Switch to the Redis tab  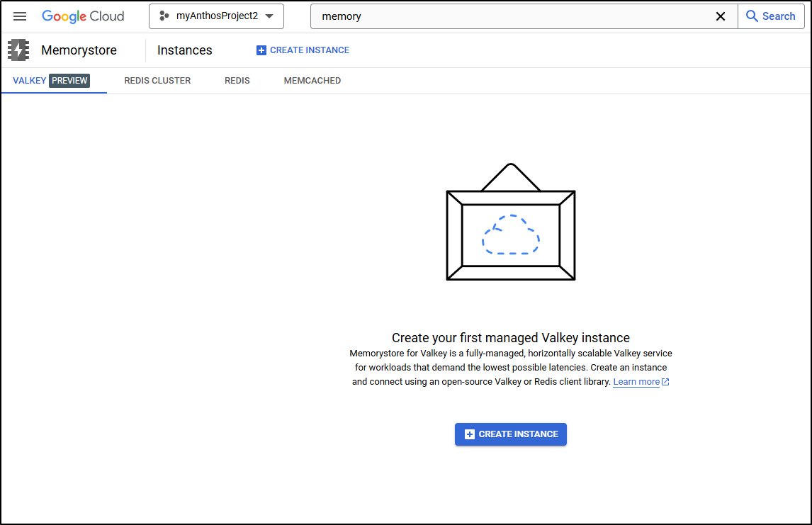tap(237, 81)
